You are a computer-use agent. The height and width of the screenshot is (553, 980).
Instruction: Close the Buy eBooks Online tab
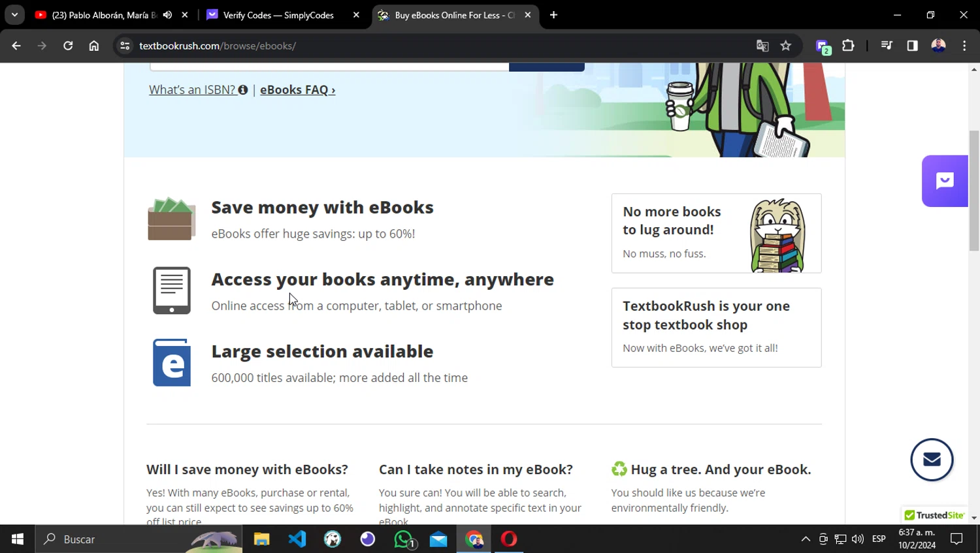[x=528, y=15]
